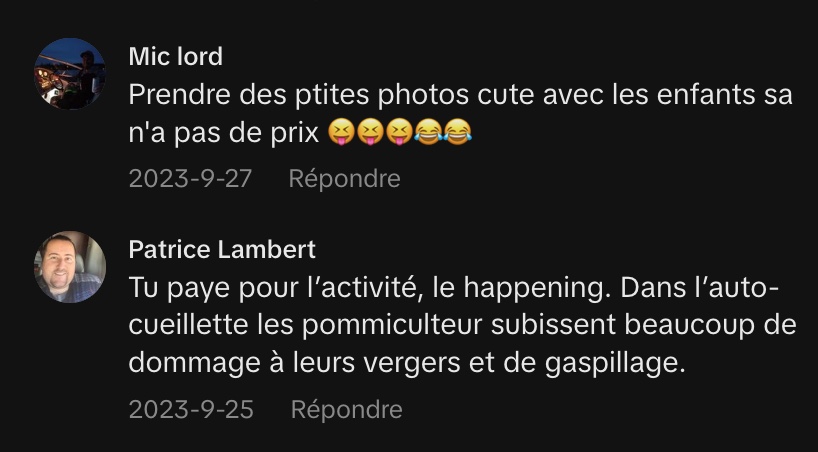Reply to Mic lord's comment with Répondre
Image resolution: width=818 pixels, height=452 pixels.
click(344, 179)
